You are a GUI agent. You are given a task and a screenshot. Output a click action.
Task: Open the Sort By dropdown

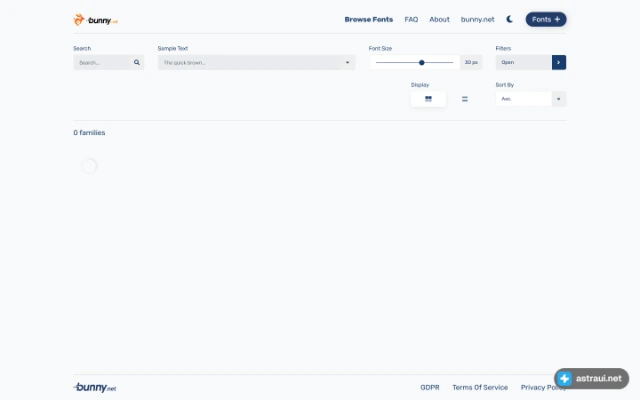pos(531,99)
